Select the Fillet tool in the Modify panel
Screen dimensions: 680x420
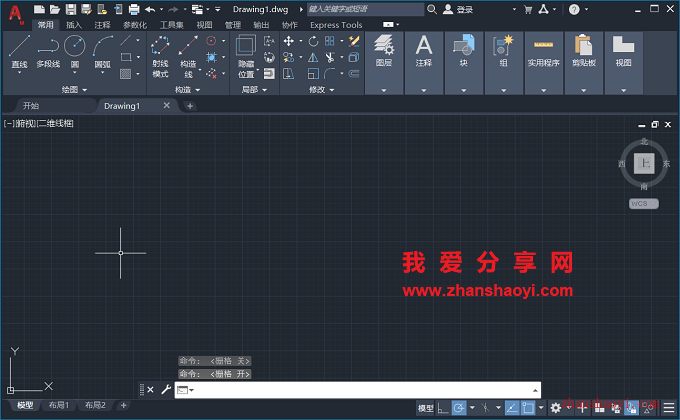coord(330,73)
